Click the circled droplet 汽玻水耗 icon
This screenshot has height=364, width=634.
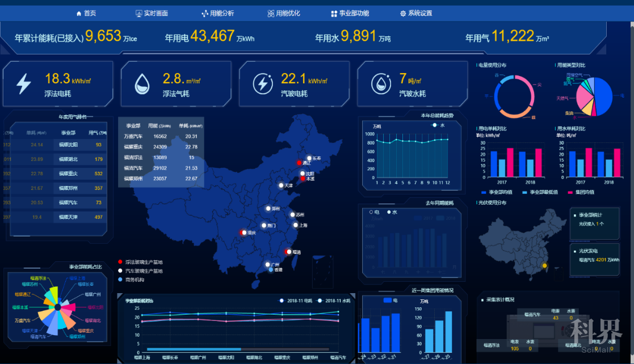(x=380, y=84)
